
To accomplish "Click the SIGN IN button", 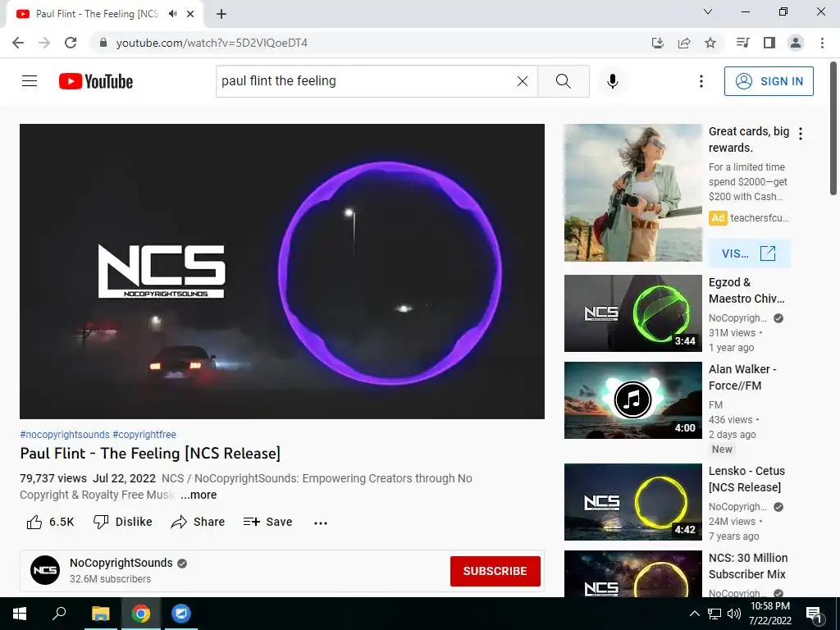I will click(769, 81).
